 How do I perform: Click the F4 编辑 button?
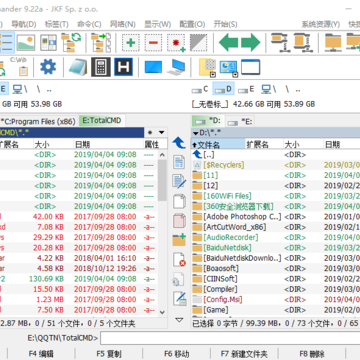tap(41, 354)
